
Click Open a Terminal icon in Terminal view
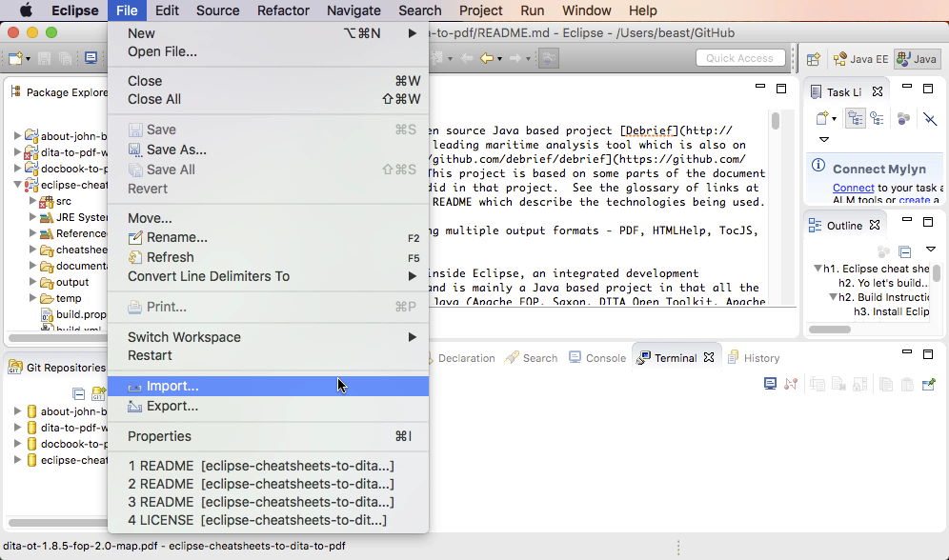770,384
